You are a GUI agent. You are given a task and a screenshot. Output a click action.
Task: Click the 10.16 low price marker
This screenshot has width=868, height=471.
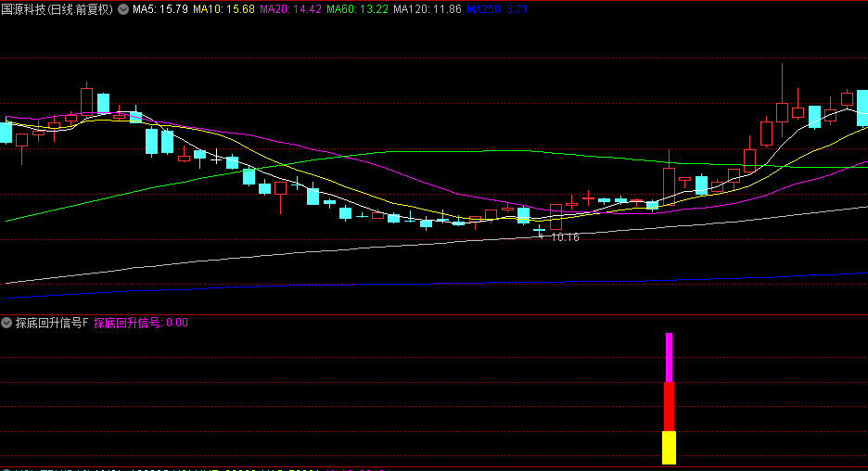coord(565,237)
